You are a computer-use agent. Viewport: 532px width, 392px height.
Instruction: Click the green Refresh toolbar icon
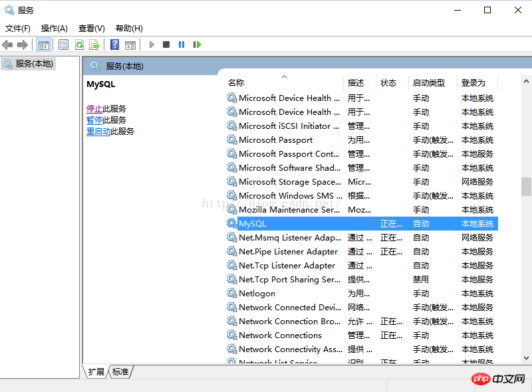79,45
